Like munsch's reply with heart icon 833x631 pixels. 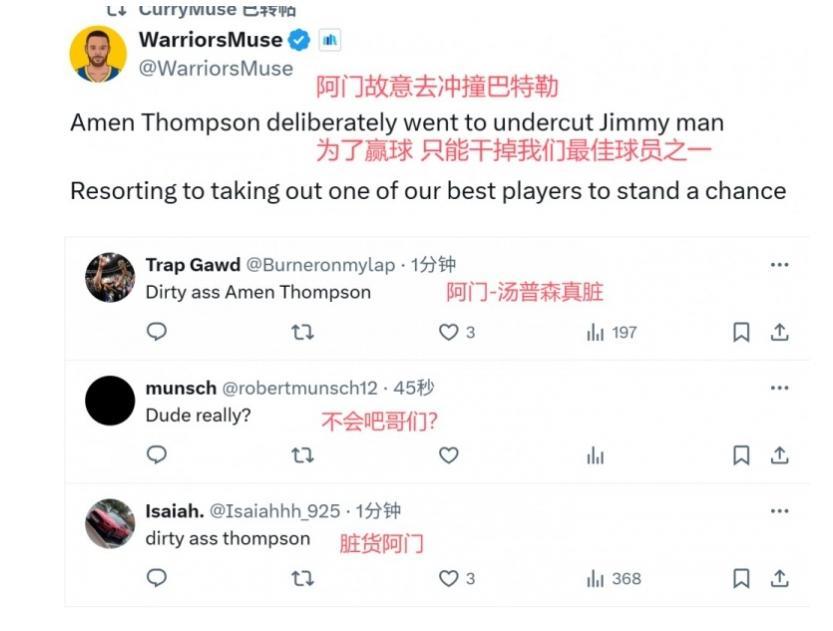pyautogui.click(x=448, y=455)
